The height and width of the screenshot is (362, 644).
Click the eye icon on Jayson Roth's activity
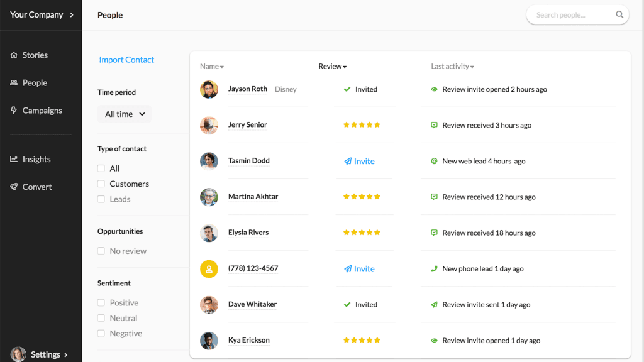pyautogui.click(x=434, y=89)
